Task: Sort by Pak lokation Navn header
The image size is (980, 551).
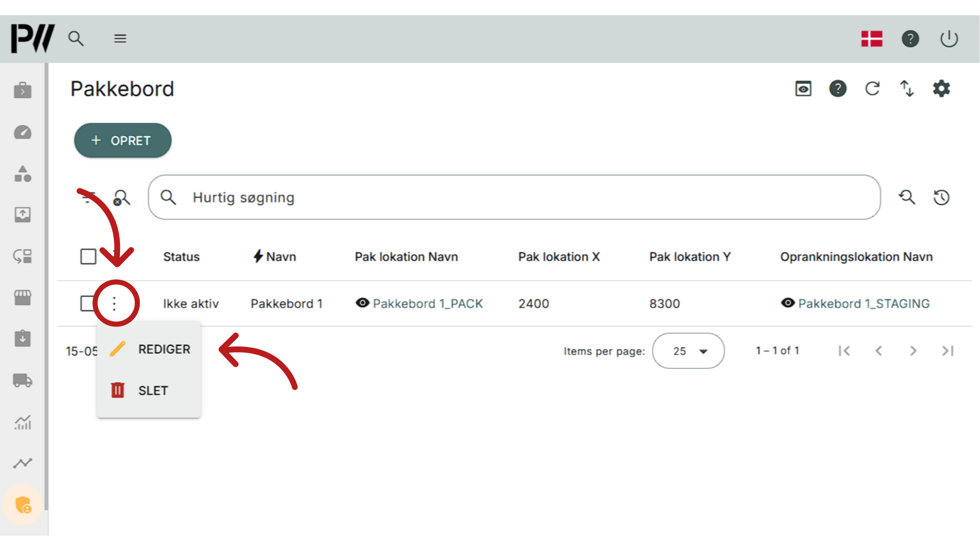Action: pyautogui.click(x=406, y=257)
